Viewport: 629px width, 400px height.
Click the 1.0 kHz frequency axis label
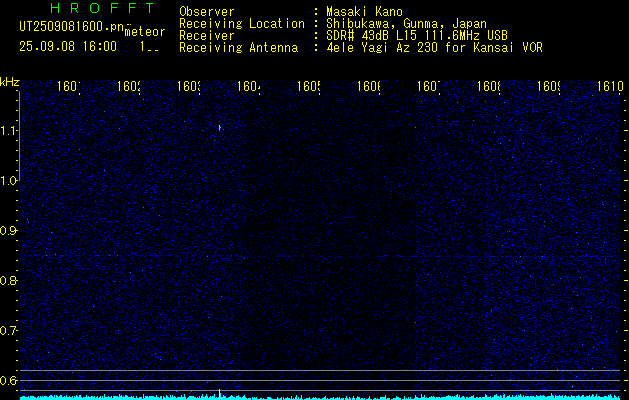tap(8, 181)
